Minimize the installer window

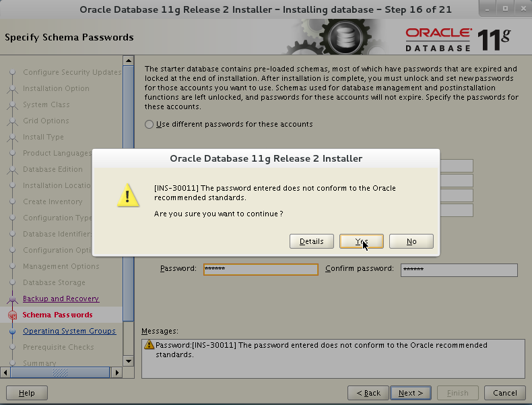pyautogui.click(x=487, y=9)
